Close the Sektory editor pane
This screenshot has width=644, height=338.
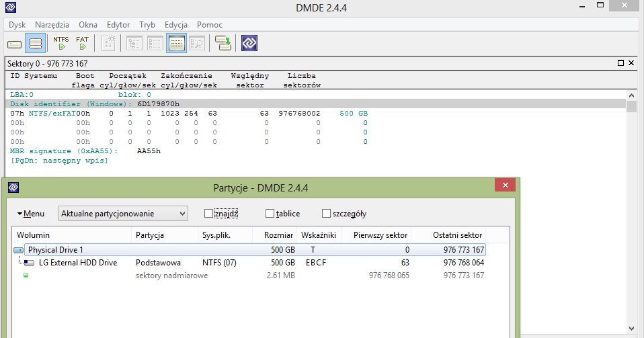pyautogui.click(x=631, y=63)
